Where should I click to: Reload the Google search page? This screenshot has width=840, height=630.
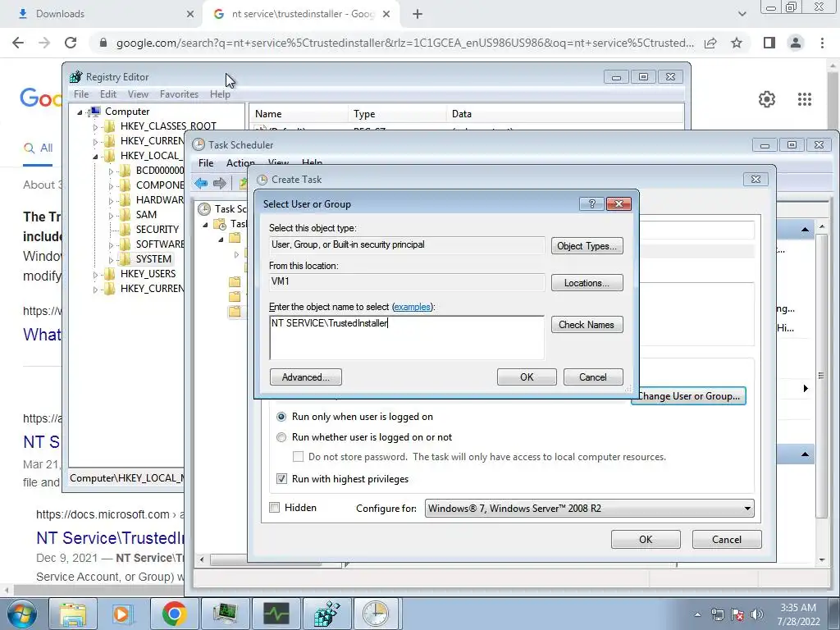pos(71,43)
